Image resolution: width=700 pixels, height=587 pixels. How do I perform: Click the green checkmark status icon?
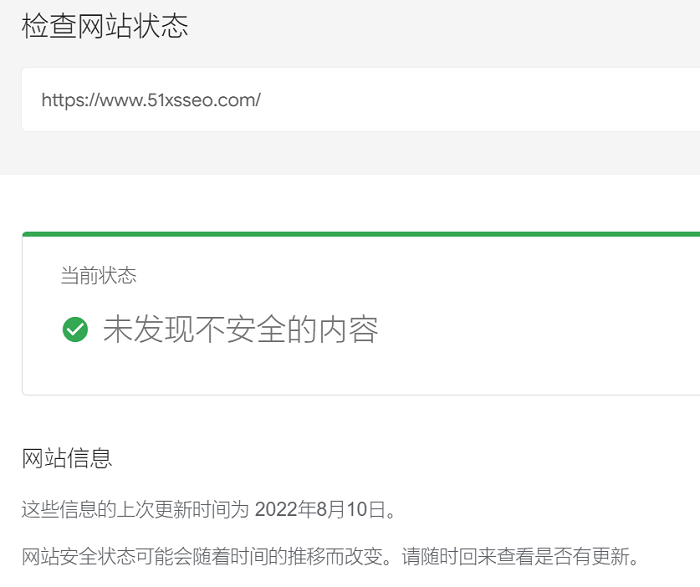pos(75,329)
